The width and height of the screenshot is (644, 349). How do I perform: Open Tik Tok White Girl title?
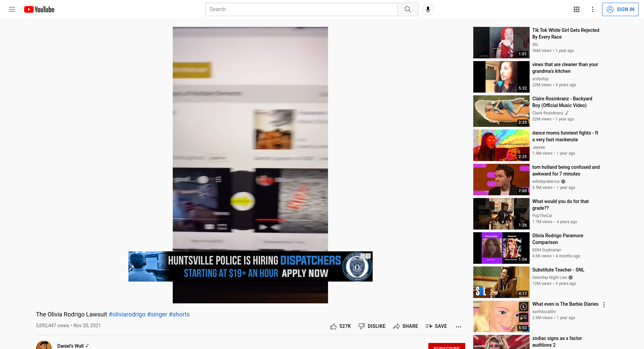coord(566,34)
